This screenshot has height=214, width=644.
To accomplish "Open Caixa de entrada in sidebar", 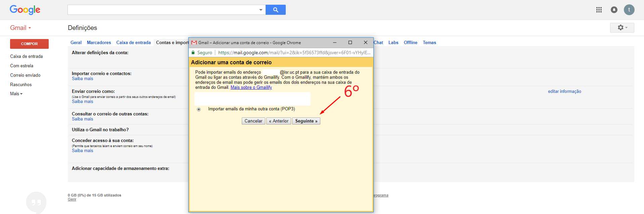I will click(26, 57).
